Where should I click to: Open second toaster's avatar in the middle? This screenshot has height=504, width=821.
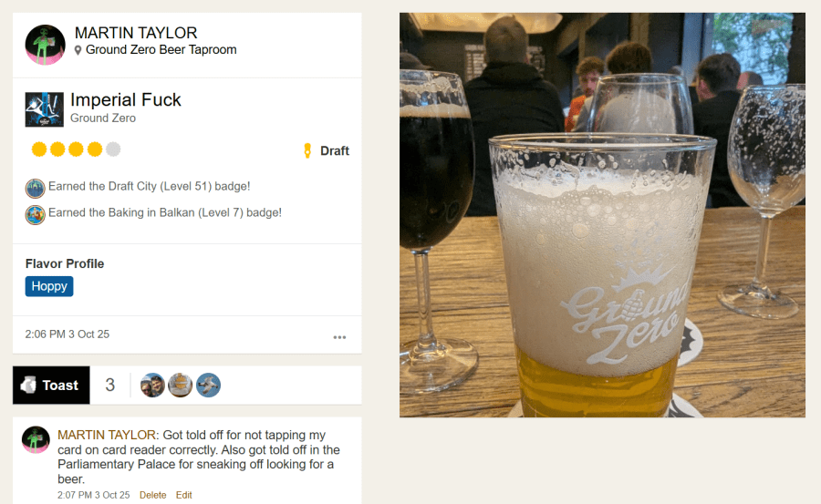[180, 386]
